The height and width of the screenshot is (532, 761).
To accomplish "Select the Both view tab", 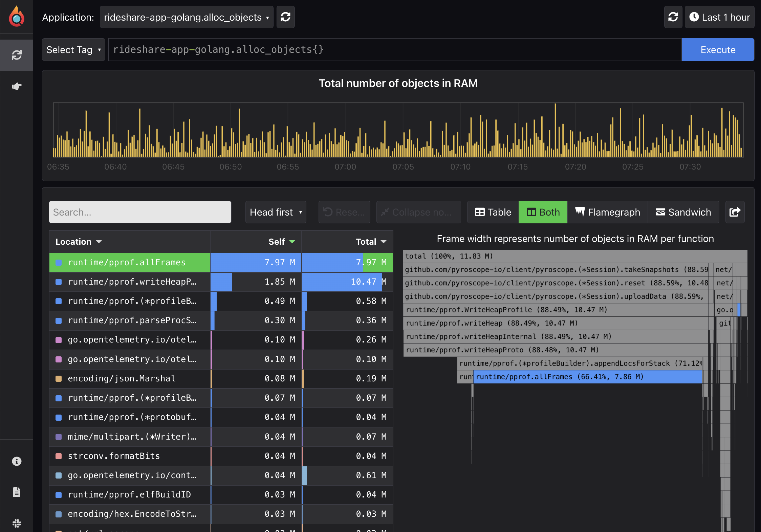I will (542, 212).
